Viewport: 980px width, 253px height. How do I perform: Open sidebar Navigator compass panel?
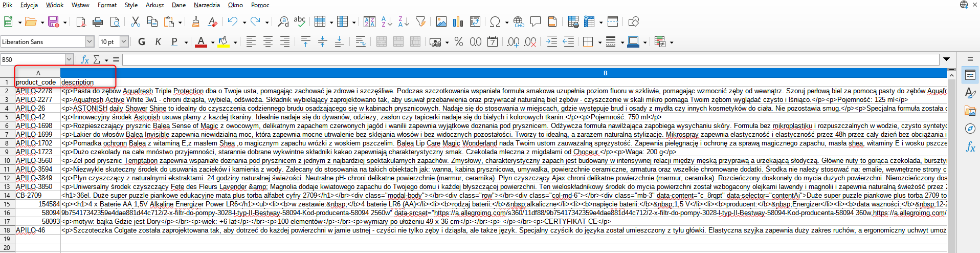coord(970,129)
